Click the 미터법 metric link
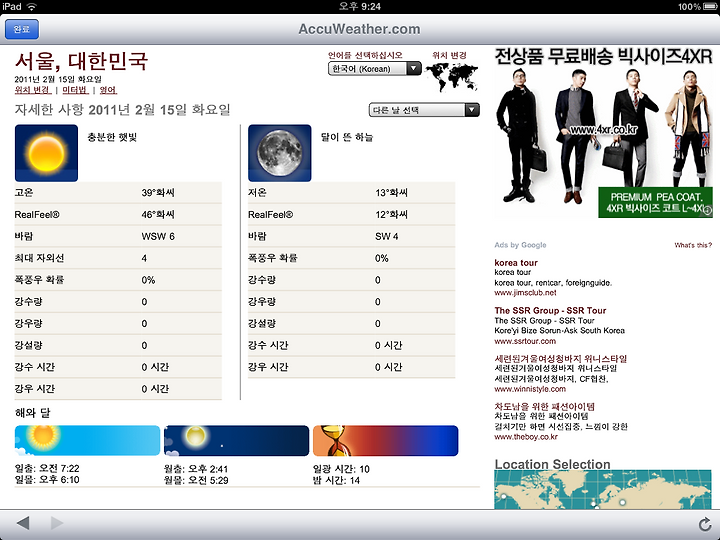This screenshot has width=720, height=540. 75,90
